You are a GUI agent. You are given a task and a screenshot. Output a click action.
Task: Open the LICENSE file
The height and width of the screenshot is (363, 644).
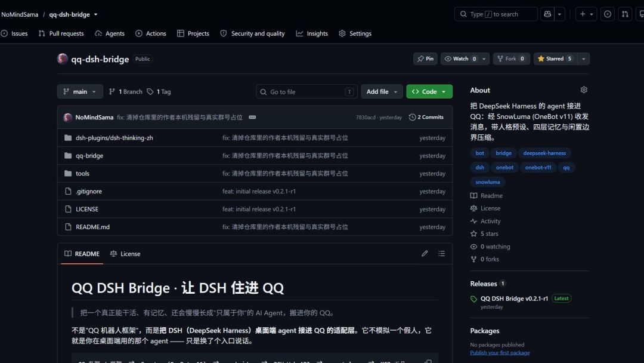[x=86, y=209]
